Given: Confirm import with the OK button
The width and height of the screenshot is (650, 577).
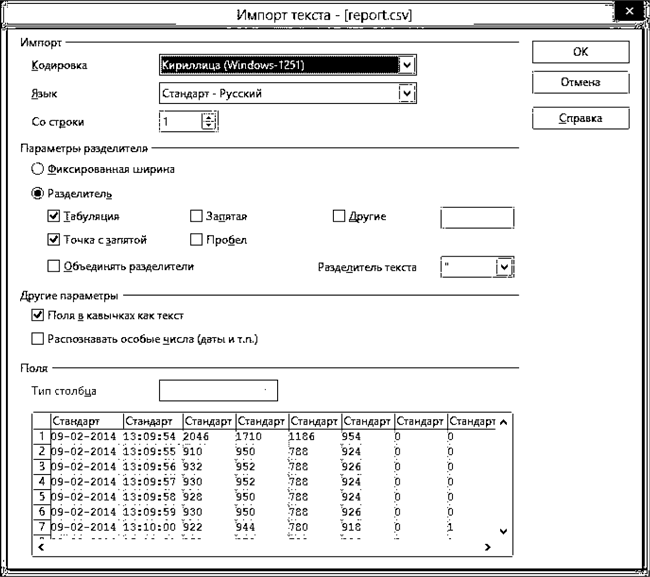Looking at the screenshot, I should pyautogui.click(x=580, y=52).
